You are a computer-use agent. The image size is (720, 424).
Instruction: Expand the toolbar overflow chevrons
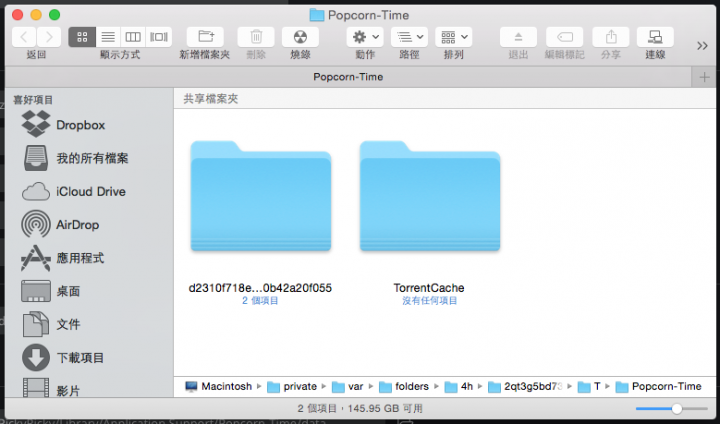[702, 45]
